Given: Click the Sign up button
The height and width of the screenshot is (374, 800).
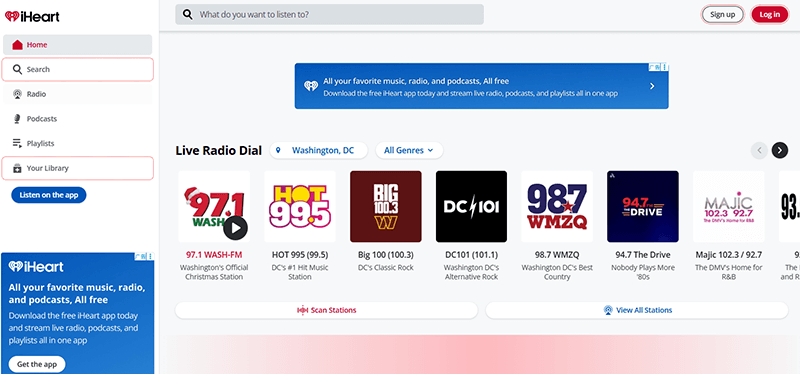Looking at the screenshot, I should point(722,14).
